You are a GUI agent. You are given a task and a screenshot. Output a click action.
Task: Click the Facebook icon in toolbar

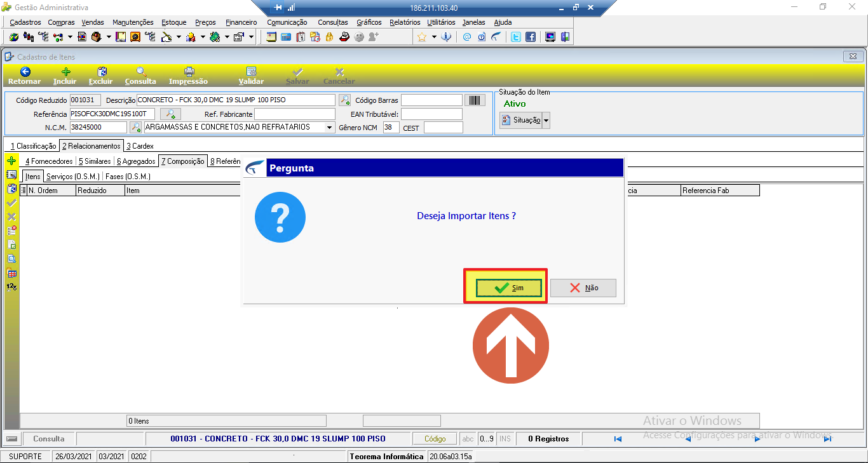click(530, 37)
